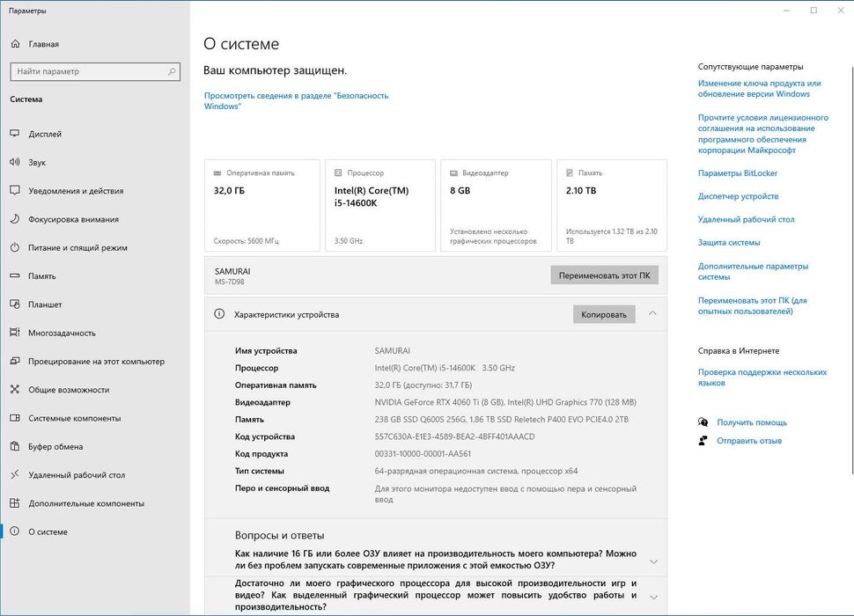The height and width of the screenshot is (616, 854).
Task: Click the RAM chip icon on Оперативная память card
Action: [217, 172]
